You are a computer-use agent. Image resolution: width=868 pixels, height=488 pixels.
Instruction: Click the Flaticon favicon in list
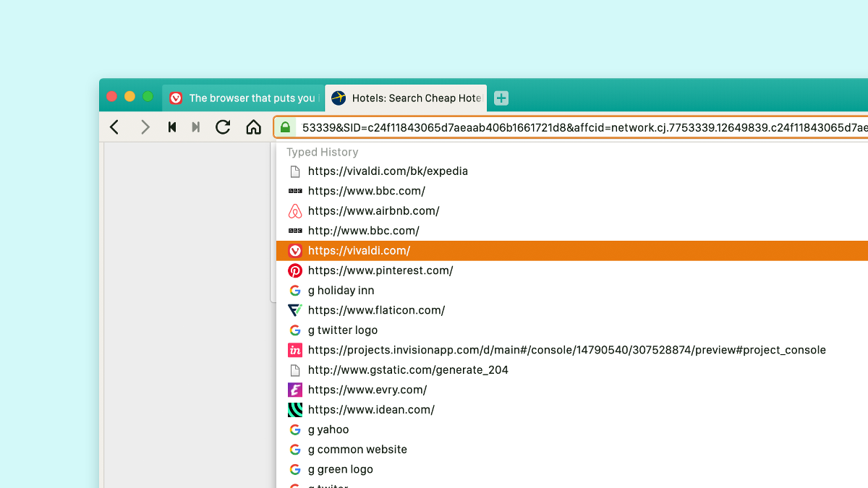[x=294, y=310]
